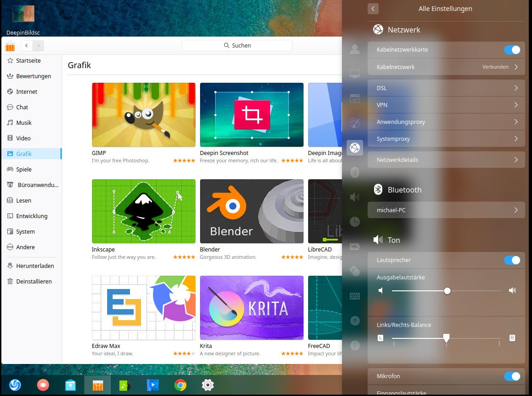This screenshot has height=396, width=532.
Task: Select the Network globe icon in settings sidebar
Action: point(354,148)
